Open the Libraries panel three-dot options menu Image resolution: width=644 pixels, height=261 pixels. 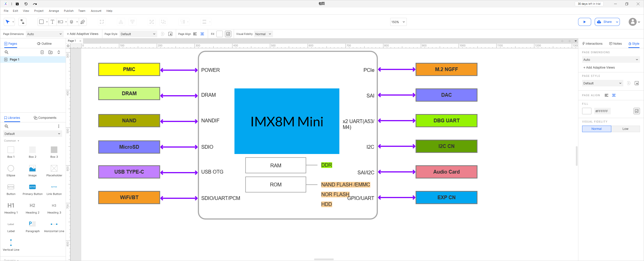tap(59, 126)
